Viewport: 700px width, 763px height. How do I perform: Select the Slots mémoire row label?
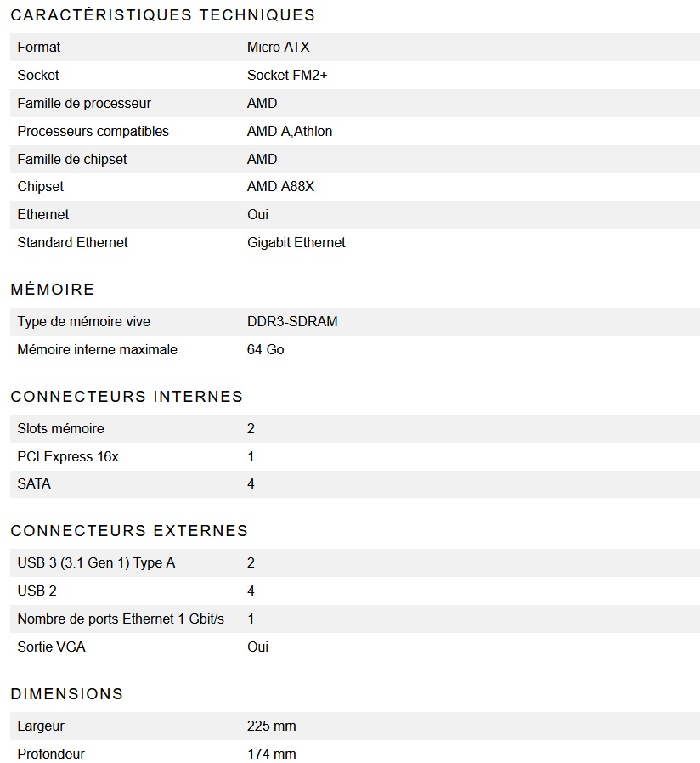click(x=61, y=429)
